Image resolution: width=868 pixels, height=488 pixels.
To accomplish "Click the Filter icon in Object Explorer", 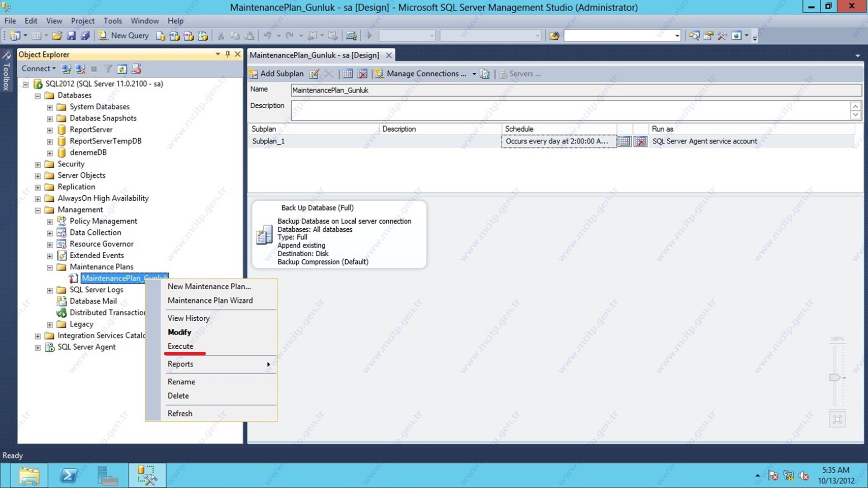I will click(108, 69).
